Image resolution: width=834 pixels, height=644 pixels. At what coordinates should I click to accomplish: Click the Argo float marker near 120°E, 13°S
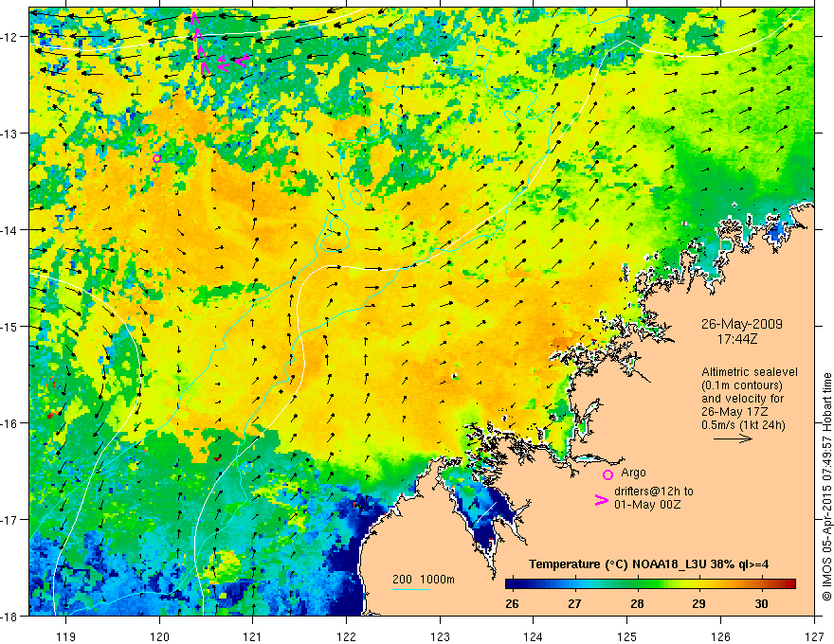coord(156,158)
